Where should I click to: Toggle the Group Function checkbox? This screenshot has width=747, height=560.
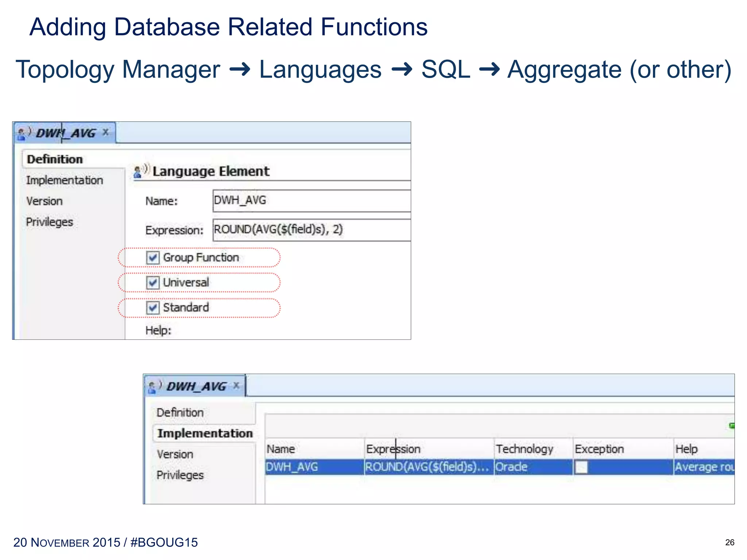152,258
